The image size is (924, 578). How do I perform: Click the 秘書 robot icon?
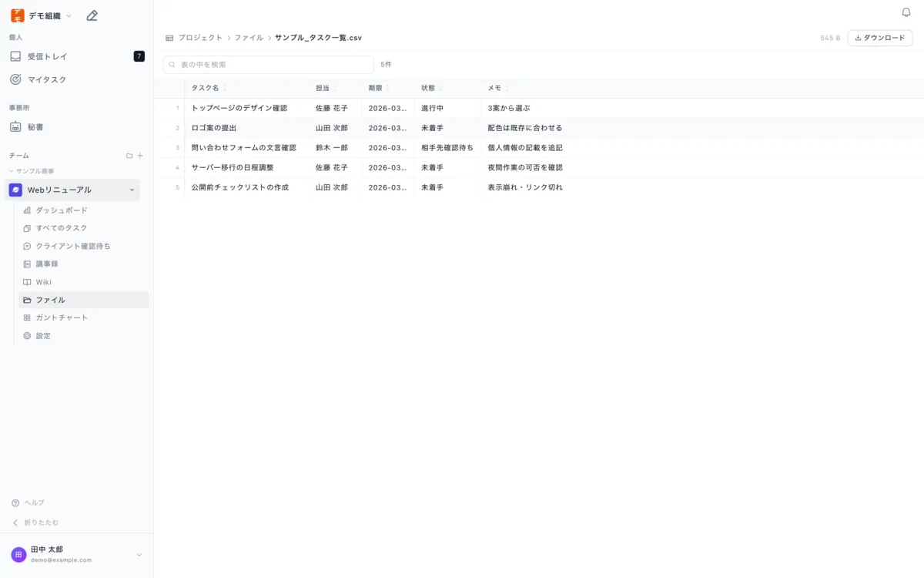pos(15,127)
